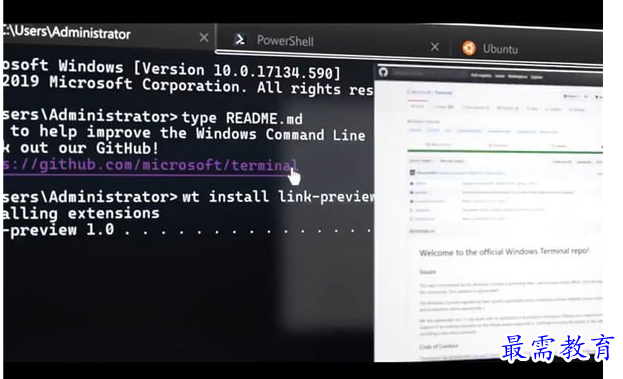Click the 'Code of Conduct' heading

click(x=439, y=346)
